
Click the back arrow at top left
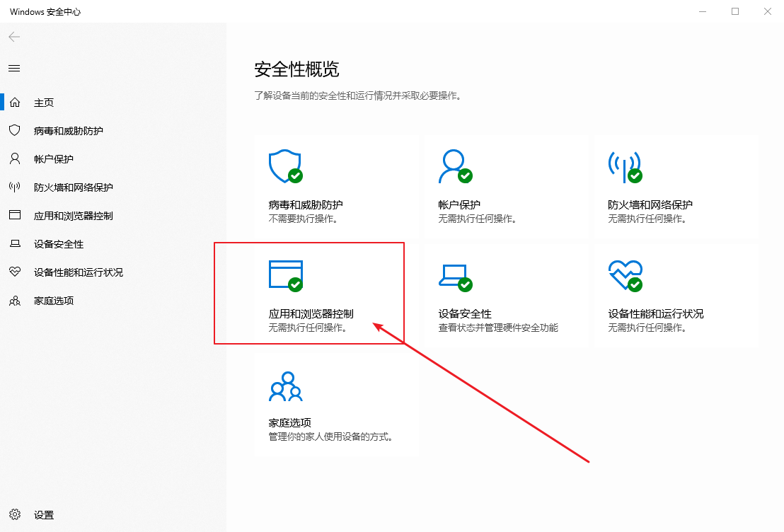13,37
